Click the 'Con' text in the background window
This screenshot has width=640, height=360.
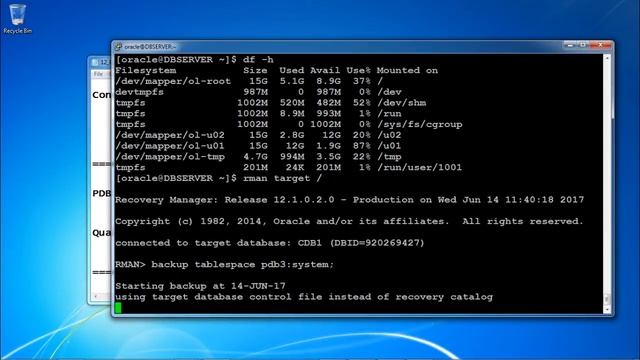click(x=102, y=95)
